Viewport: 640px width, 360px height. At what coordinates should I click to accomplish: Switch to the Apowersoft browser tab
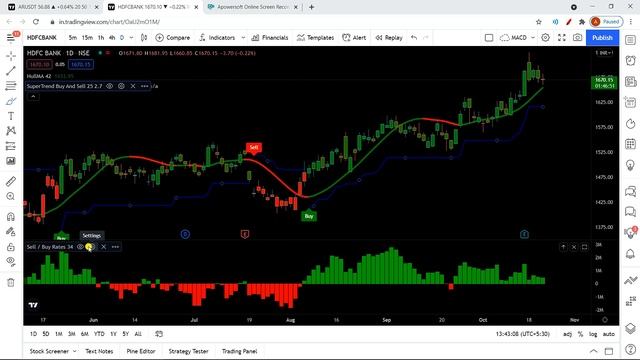(x=252, y=7)
